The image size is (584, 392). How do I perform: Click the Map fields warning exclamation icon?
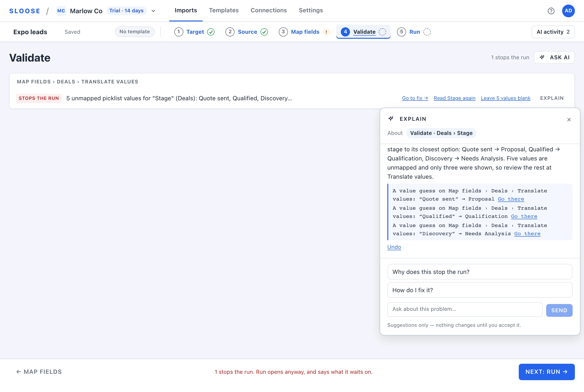click(326, 32)
